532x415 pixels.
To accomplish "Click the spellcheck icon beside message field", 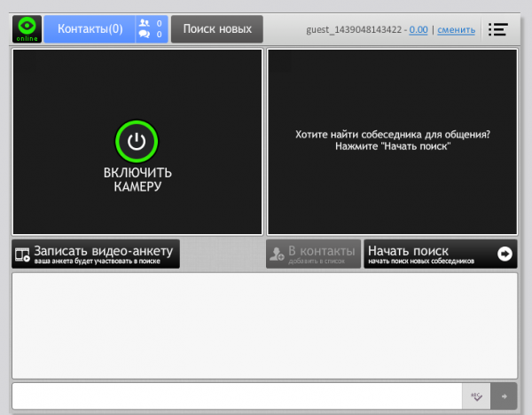I will (476, 395).
